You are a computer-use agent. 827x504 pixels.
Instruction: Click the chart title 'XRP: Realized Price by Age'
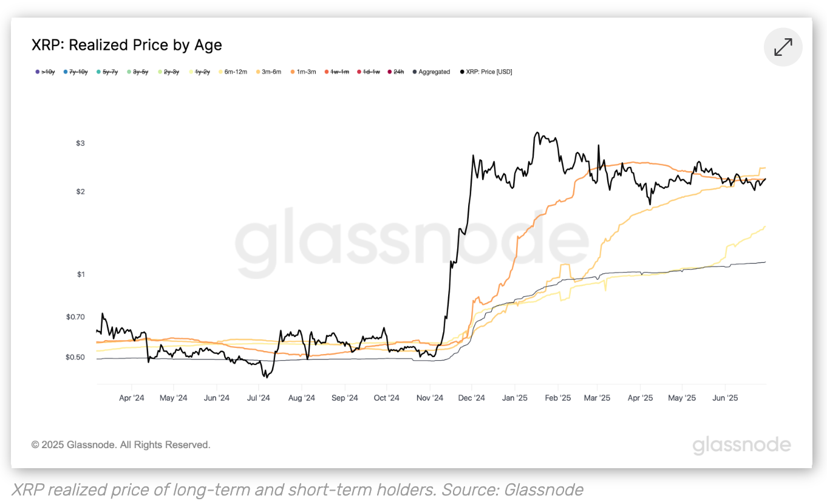tap(127, 45)
